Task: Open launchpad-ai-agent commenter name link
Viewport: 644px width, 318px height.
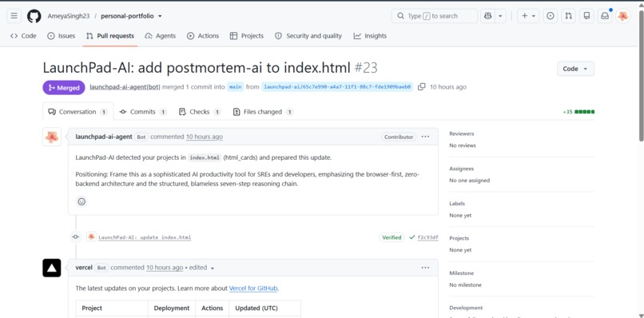Action: tap(104, 137)
